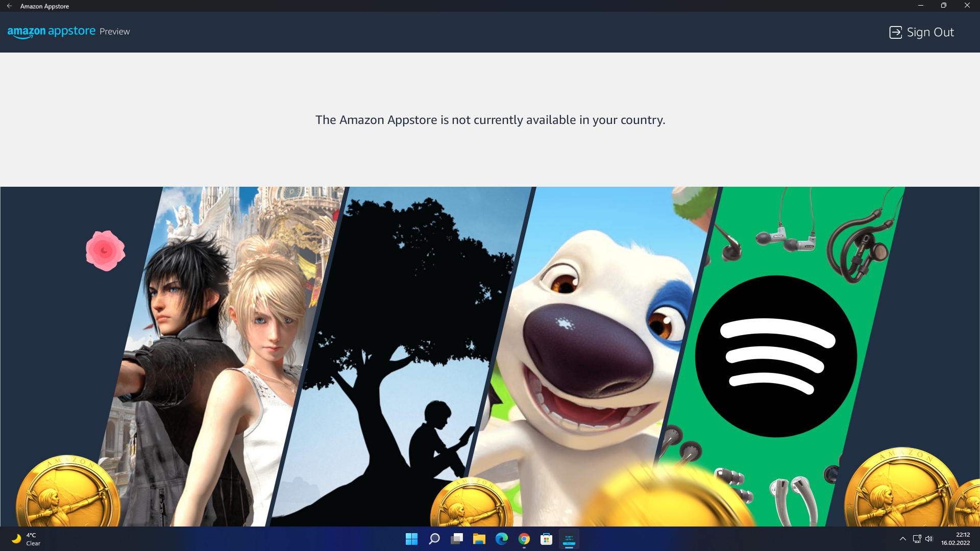
Task: Open network status tray icon
Action: [x=917, y=539]
